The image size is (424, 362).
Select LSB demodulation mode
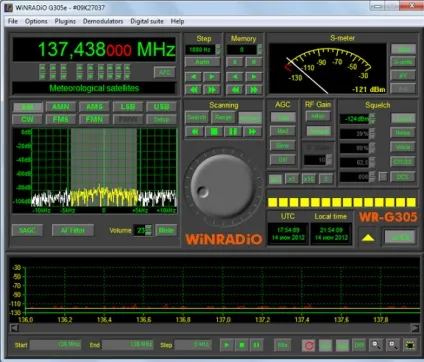click(x=128, y=107)
